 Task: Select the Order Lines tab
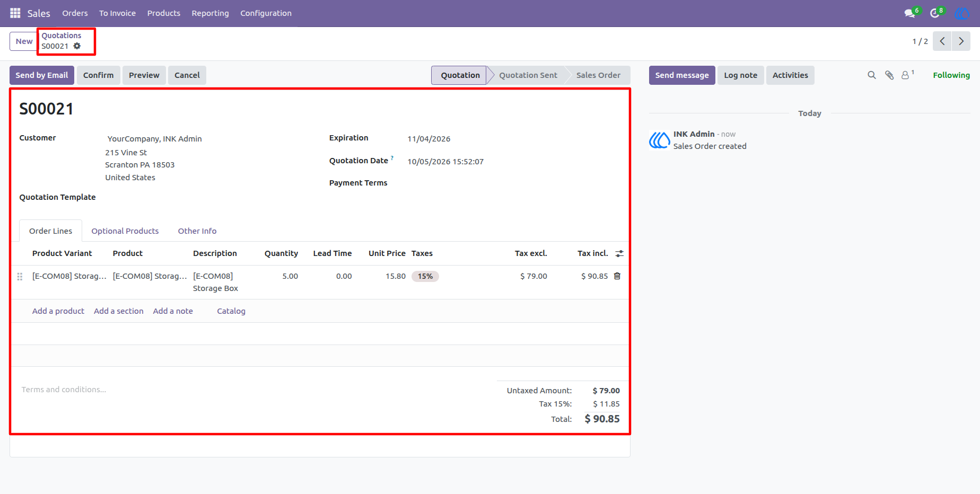pos(51,231)
